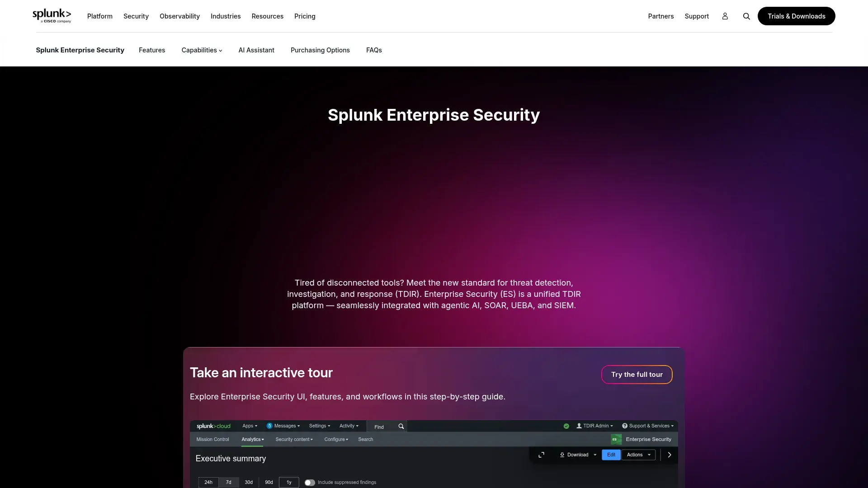Select the 7d time range
This screenshot has height=488, width=868.
[229, 483]
